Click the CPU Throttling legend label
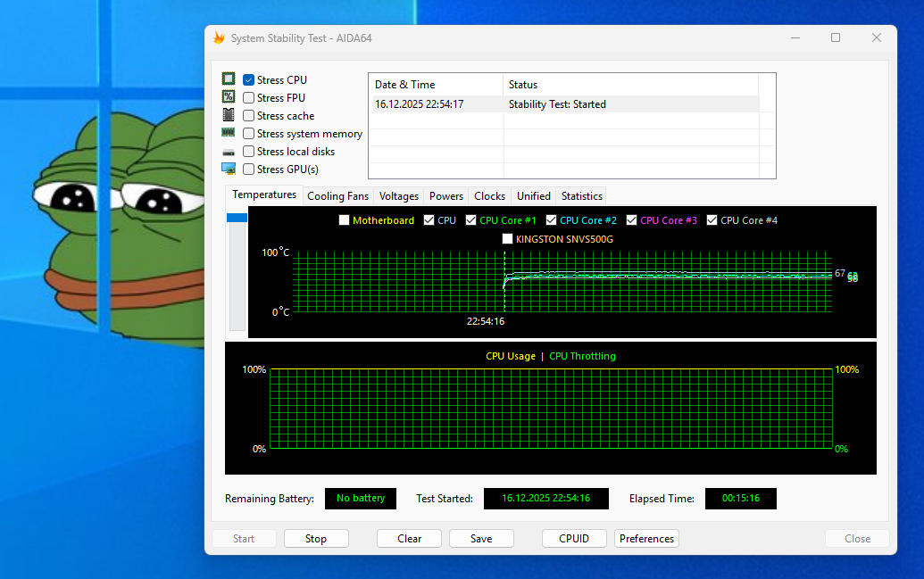The image size is (924, 579). pos(582,356)
